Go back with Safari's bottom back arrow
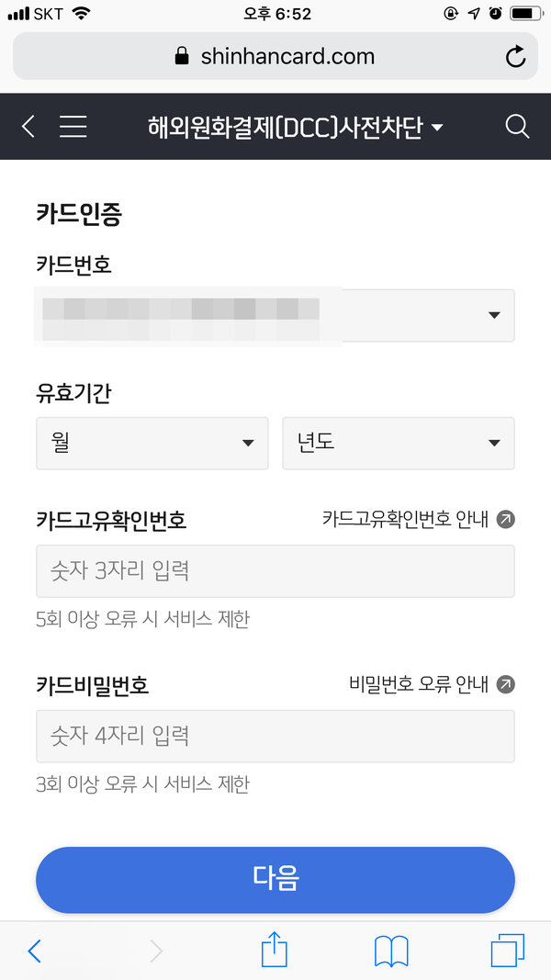The height and width of the screenshot is (980, 551). tap(35, 952)
